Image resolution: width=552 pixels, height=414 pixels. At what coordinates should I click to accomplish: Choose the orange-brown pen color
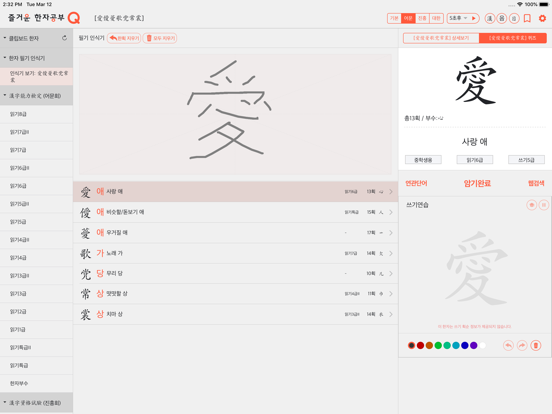tap(429, 345)
